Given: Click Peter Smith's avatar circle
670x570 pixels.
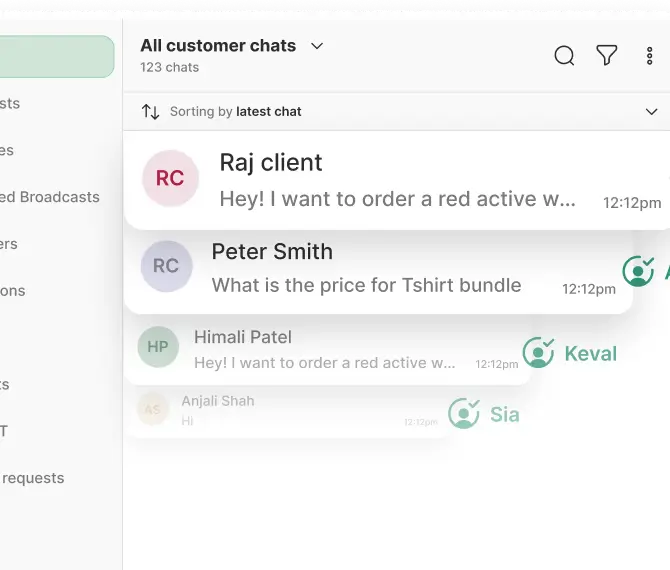Looking at the screenshot, I should 166,266.
